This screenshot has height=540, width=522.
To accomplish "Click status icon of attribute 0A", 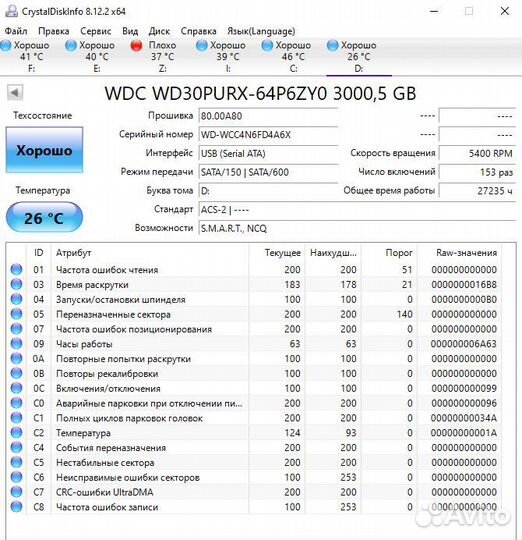I will (16, 359).
